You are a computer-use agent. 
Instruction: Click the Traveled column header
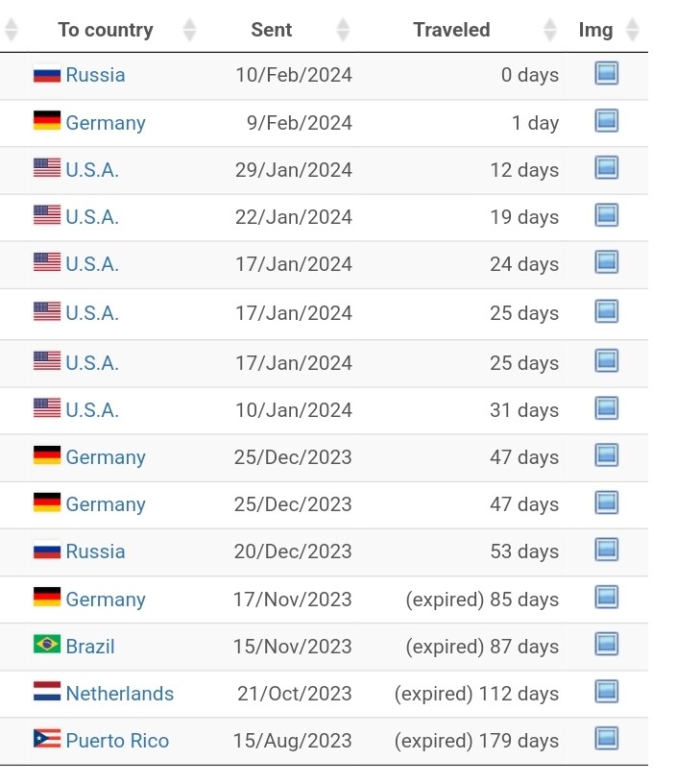[451, 30]
